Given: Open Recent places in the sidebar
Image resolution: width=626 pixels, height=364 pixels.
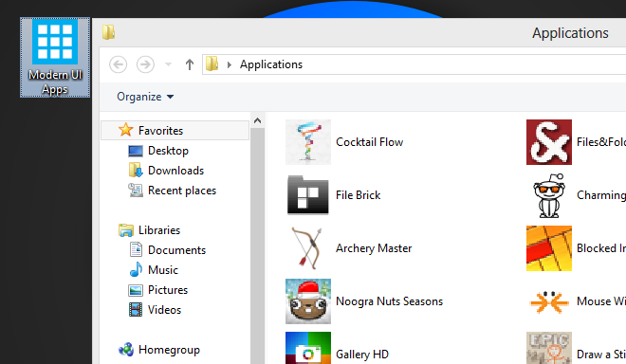Looking at the screenshot, I should coord(173,191).
